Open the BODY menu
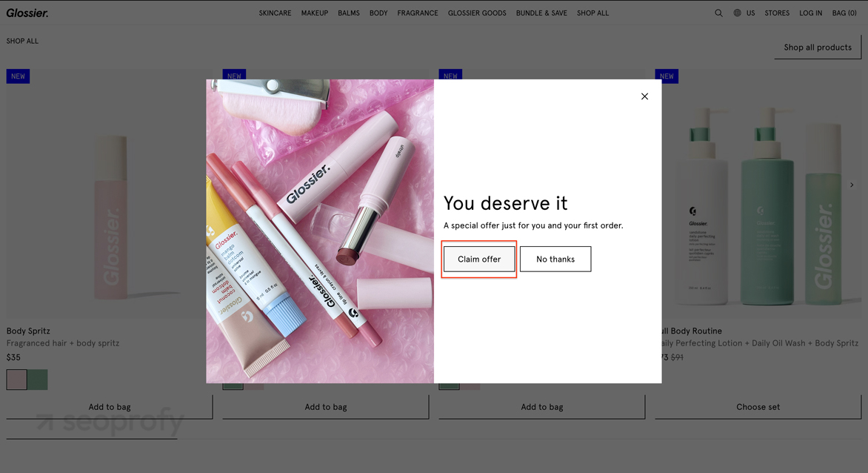This screenshot has width=868, height=473. tap(378, 13)
